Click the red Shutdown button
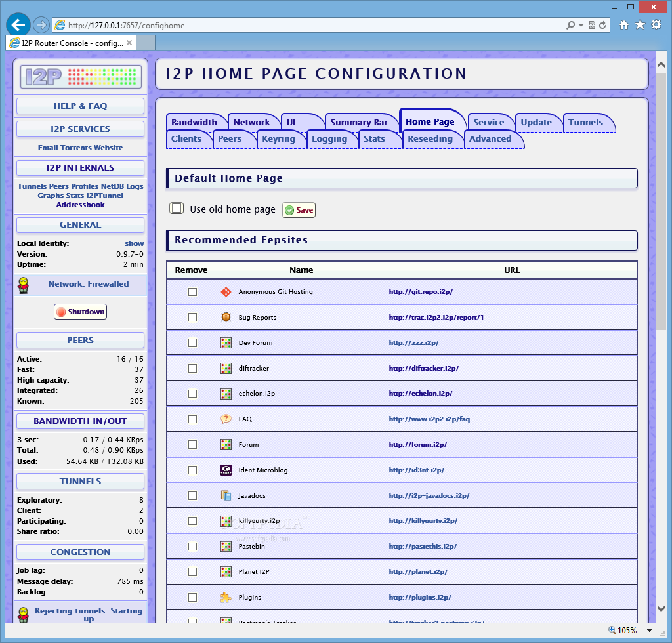This screenshot has width=672, height=643. [81, 312]
